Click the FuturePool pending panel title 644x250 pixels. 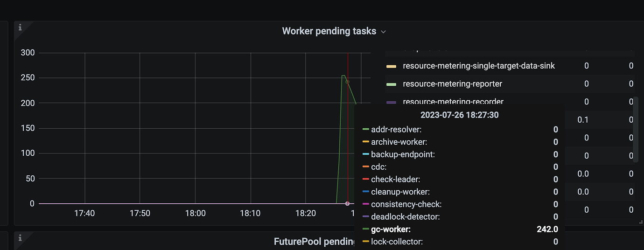click(314, 242)
